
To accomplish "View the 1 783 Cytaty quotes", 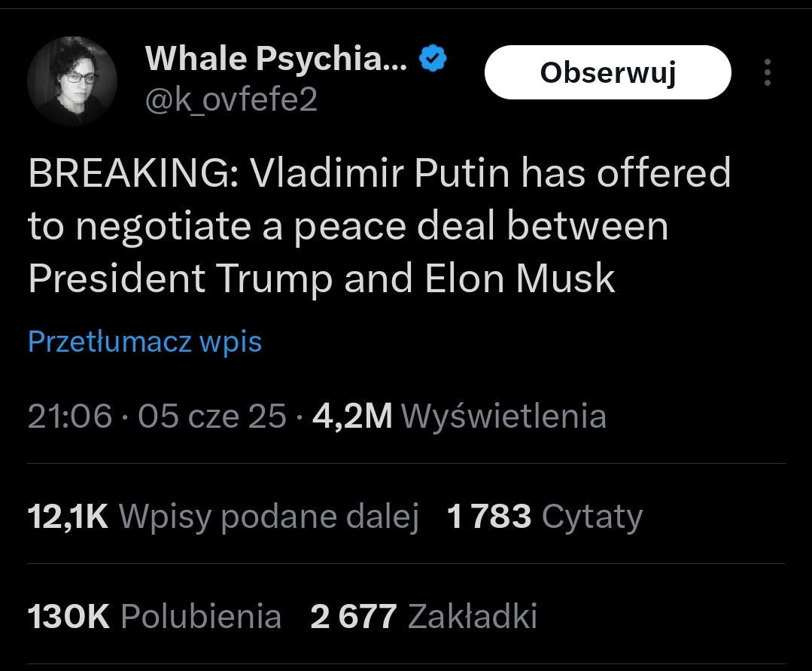I will [x=545, y=517].
